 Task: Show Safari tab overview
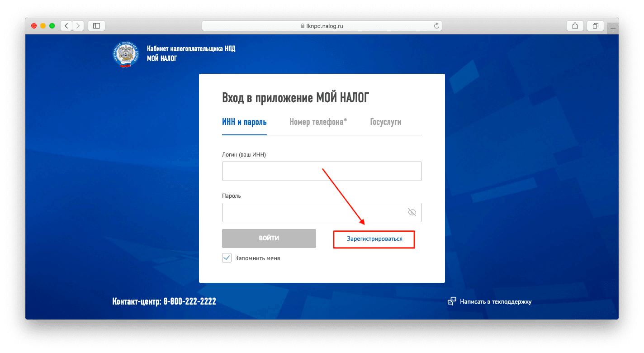click(596, 26)
